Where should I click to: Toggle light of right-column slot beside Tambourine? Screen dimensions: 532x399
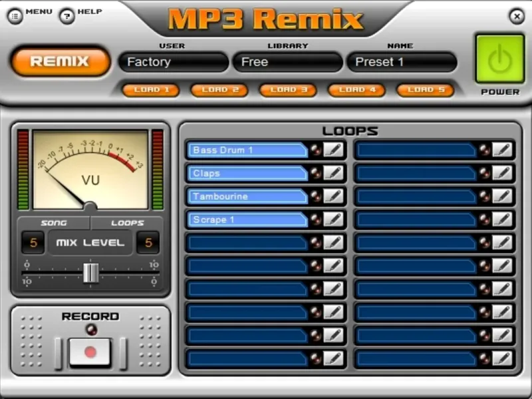pyautogui.click(x=485, y=196)
